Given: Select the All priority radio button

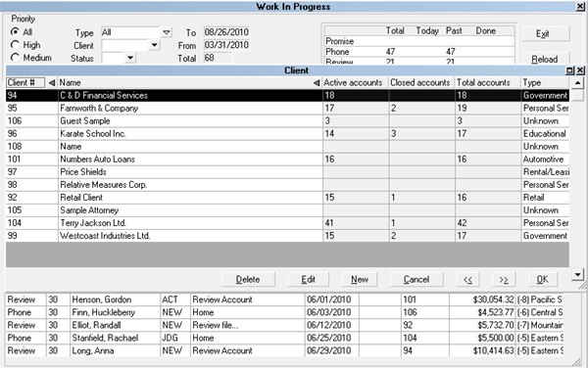Looking at the screenshot, I should coord(15,32).
